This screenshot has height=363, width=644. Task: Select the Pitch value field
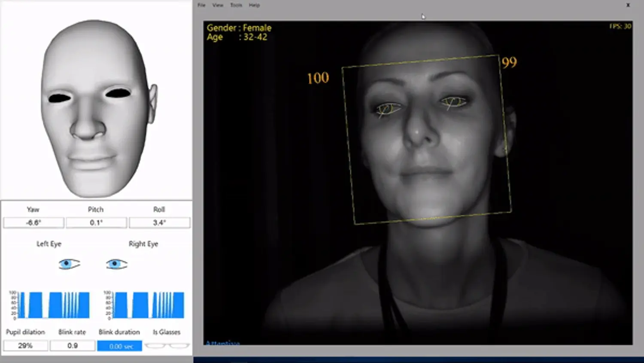click(96, 223)
